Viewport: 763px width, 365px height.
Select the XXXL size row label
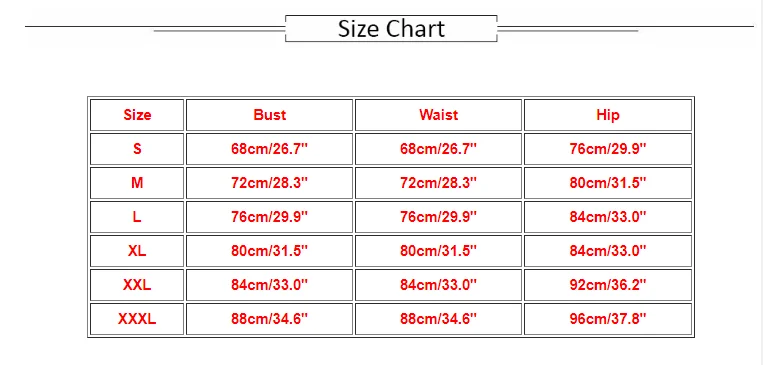click(x=137, y=319)
